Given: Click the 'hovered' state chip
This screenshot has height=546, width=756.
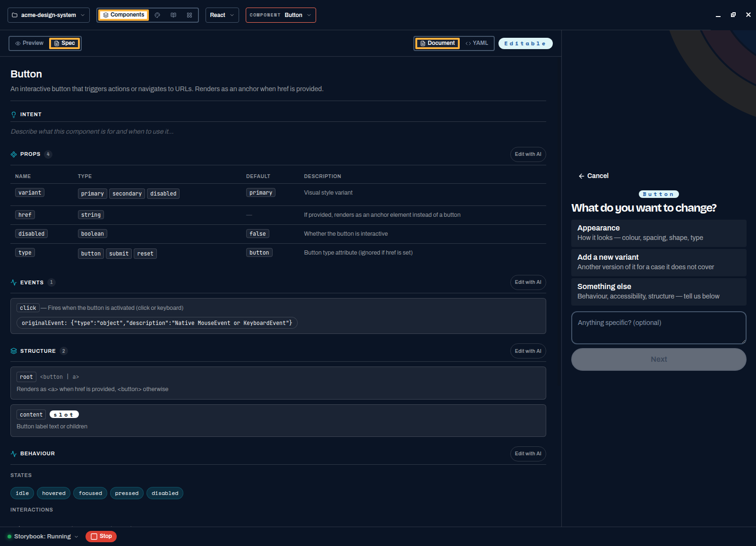Looking at the screenshot, I should tap(54, 493).
